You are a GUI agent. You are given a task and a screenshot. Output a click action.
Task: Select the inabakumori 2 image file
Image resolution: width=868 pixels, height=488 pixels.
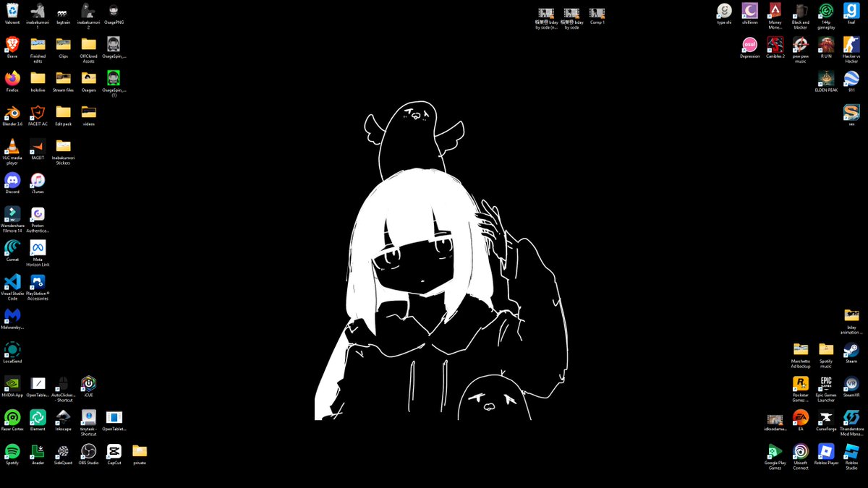click(x=88, y=11)
